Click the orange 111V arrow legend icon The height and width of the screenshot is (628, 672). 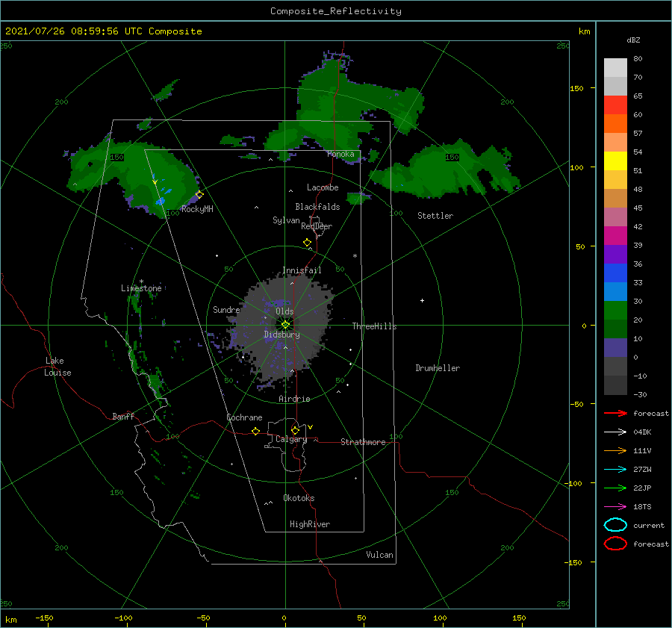click(615, 450)
